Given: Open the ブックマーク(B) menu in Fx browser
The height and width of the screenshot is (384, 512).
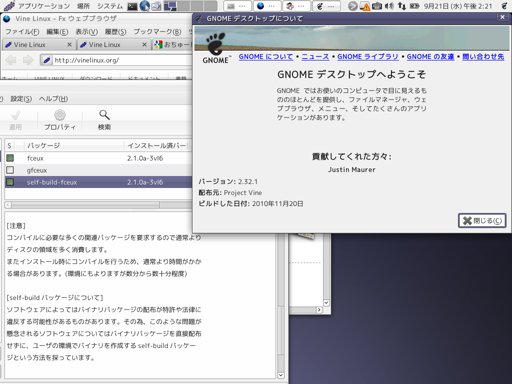Looking at the screenshot, I should 157,32.
